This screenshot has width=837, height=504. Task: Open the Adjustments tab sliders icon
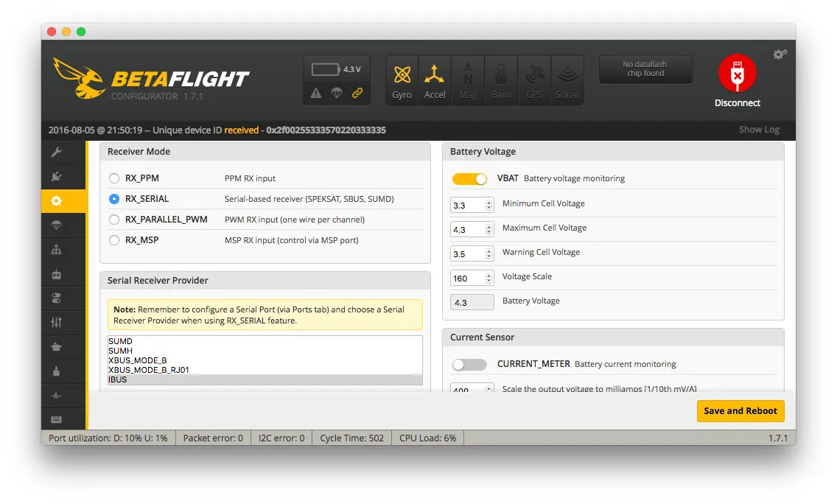click(x=57, y=323)
